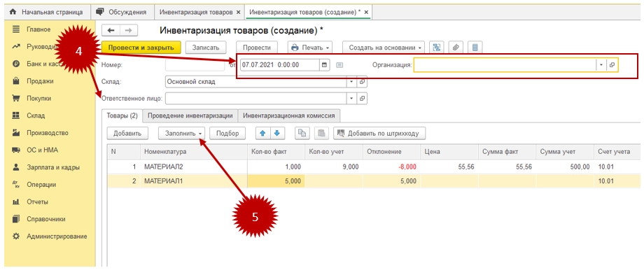The width and height of the screenshot is (644, 275).
Task: Expand the Склад dropdown list
Action: (x=352, y=82)
